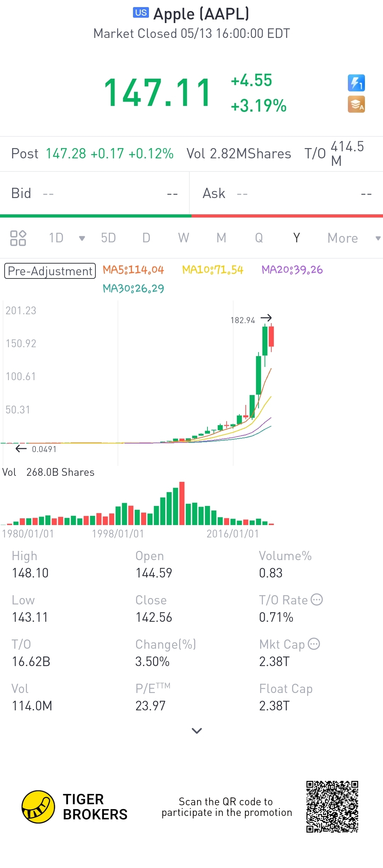Viewport: 383px width, 868px height.
Task: Tap the Open 144.59 value
Action: pos(154,573)
